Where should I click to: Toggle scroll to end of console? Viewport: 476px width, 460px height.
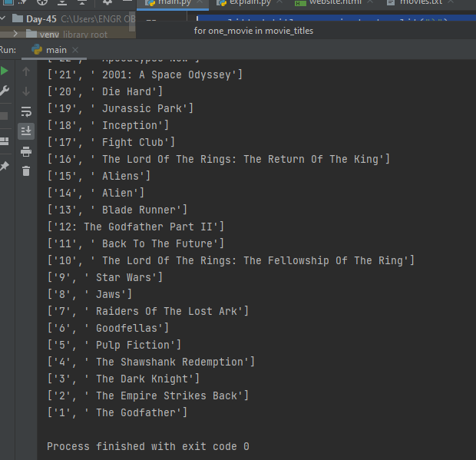point(26,131)
